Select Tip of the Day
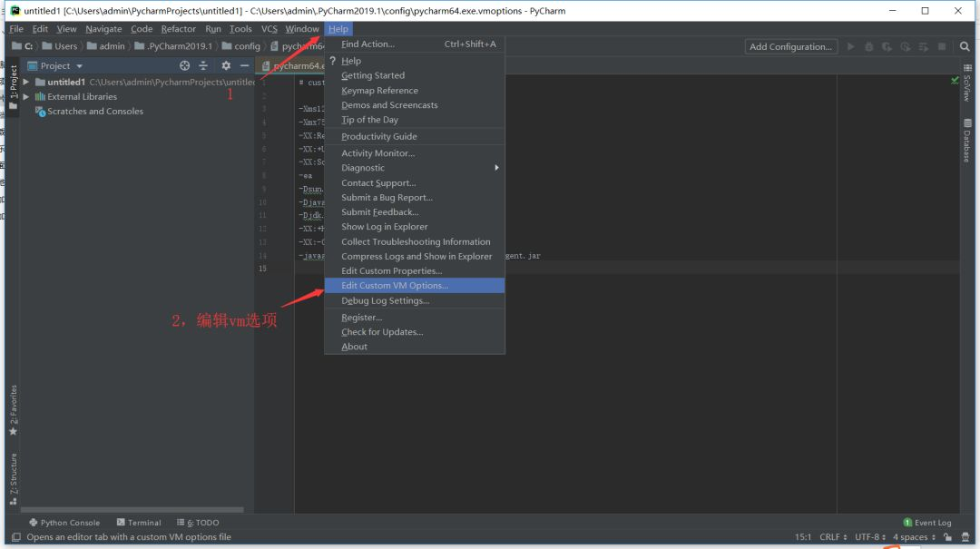The width and height of the screenshot is (980, 549). [x=415, y=120]
